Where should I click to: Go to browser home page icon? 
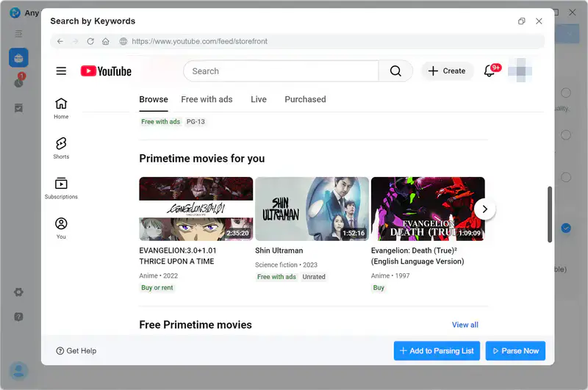[106, 41]
